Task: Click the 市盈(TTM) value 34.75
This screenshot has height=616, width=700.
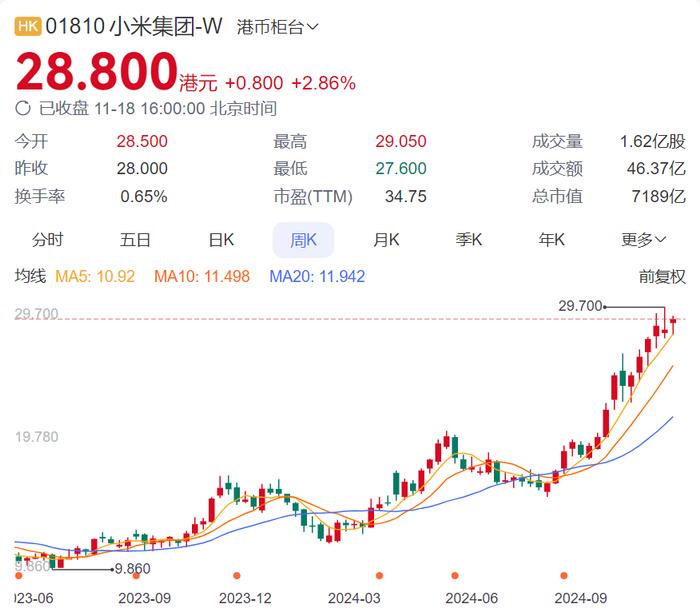Action: 406,196
